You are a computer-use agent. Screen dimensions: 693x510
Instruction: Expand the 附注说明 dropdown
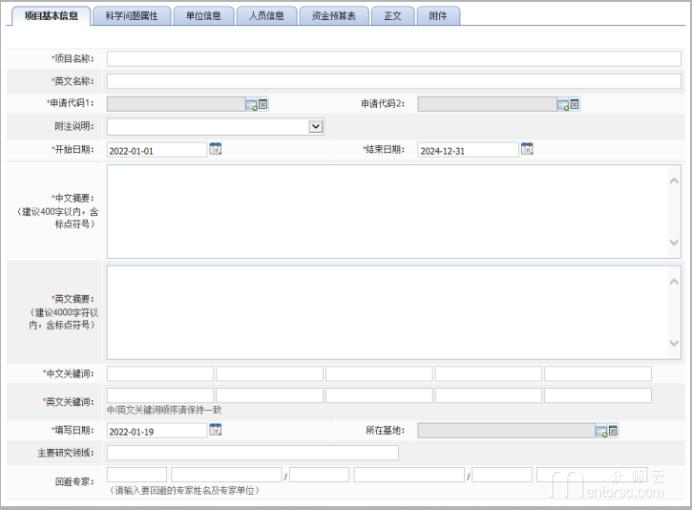click(316, 127)
